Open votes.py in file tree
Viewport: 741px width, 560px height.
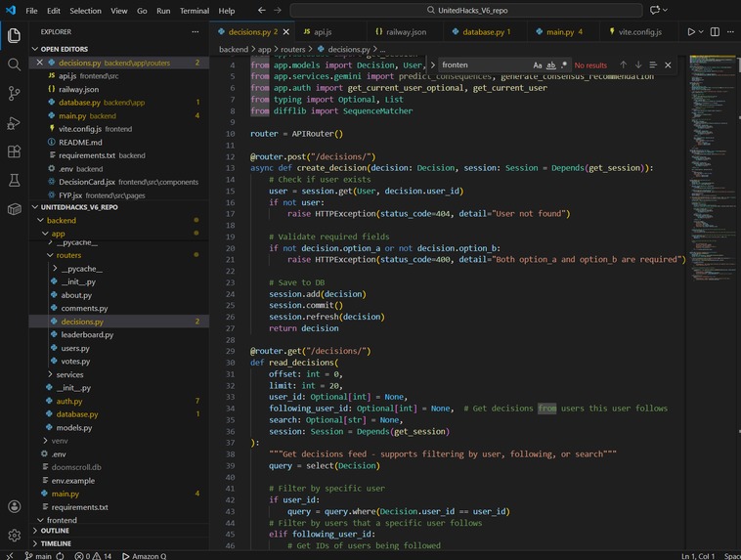click(75, 361)
